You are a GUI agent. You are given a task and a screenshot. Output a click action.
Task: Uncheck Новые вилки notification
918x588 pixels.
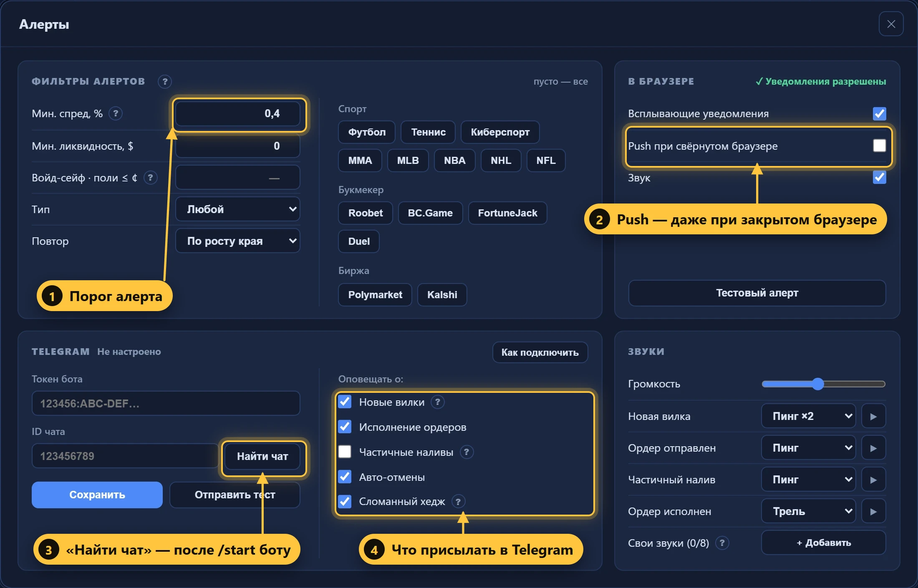(345, 402)
